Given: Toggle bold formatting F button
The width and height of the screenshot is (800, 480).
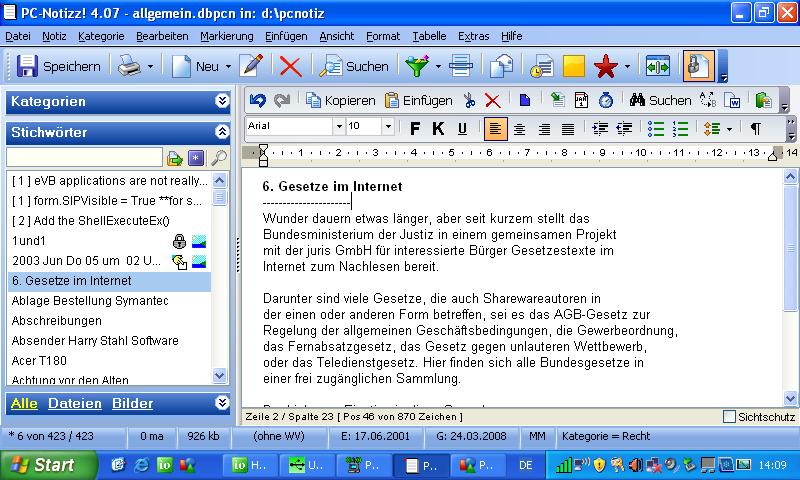Looking at the screenshot, I should pyautogui.click(x=415, y=128).
